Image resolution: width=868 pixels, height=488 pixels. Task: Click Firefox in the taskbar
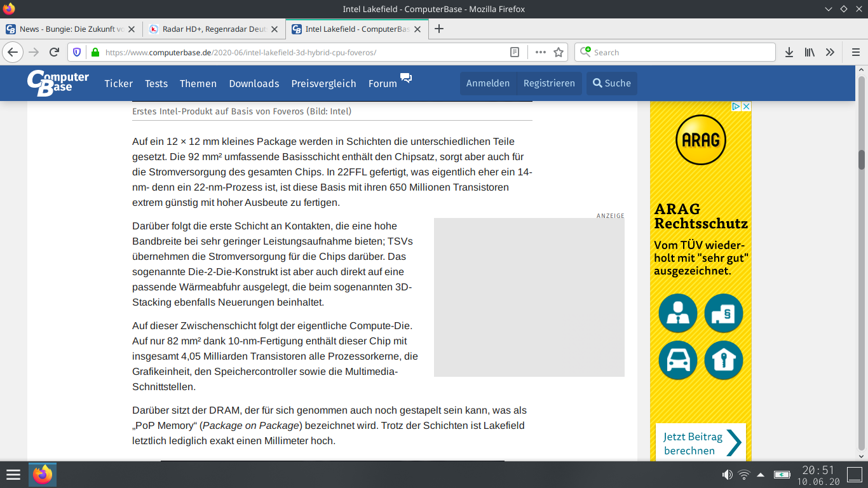coord(43,475)
